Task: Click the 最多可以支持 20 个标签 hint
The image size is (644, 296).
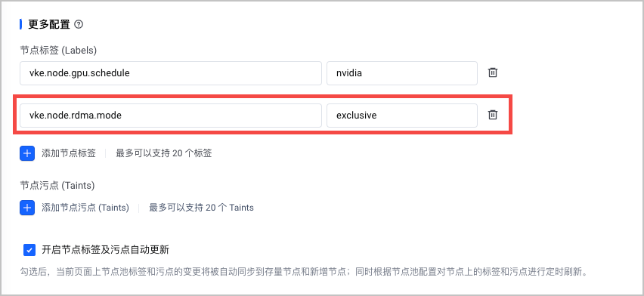Action: pyautogui.click(x=164, y=153)
